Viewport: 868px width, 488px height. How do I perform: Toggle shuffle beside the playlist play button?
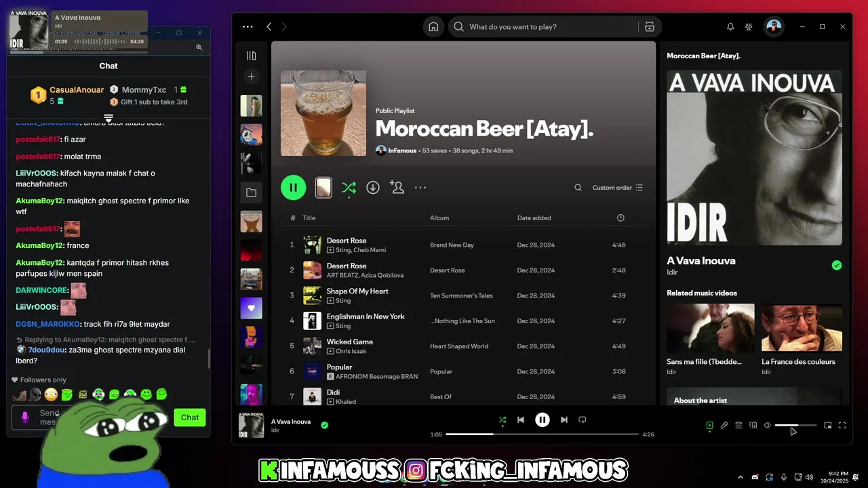pyautogui.click(x=349, y=188)
